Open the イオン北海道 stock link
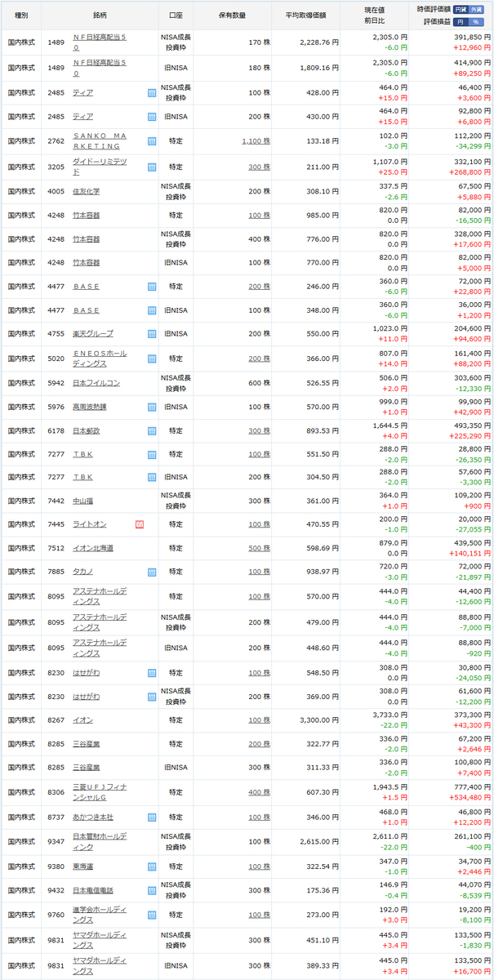This screenshot has width=494, height=980. (x=93, y=548)
